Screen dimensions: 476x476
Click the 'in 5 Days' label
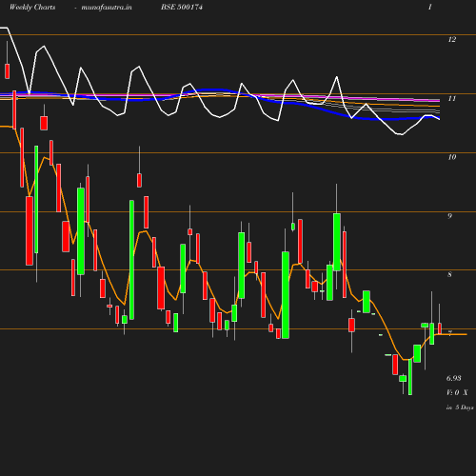click(x=460, y=407)
